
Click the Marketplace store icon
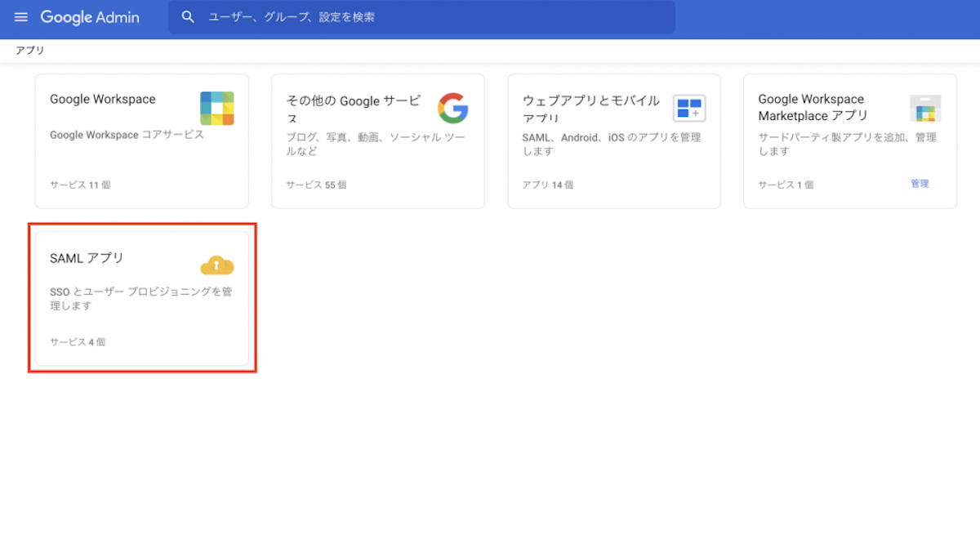tap(925, 108)
